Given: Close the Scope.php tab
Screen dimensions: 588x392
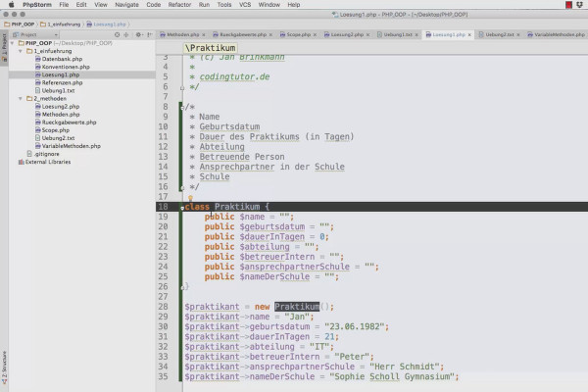Looking at the screenshot, I should pyautogui.click(x=315, y=35).
